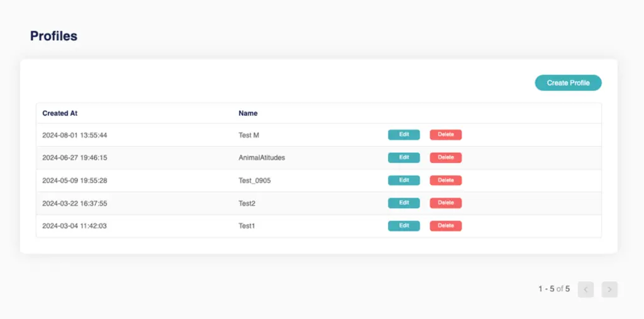Viewport: 644px width, 319px height.
Task: Edit the AnimalAtitudes profile
Action: point(404,157)
